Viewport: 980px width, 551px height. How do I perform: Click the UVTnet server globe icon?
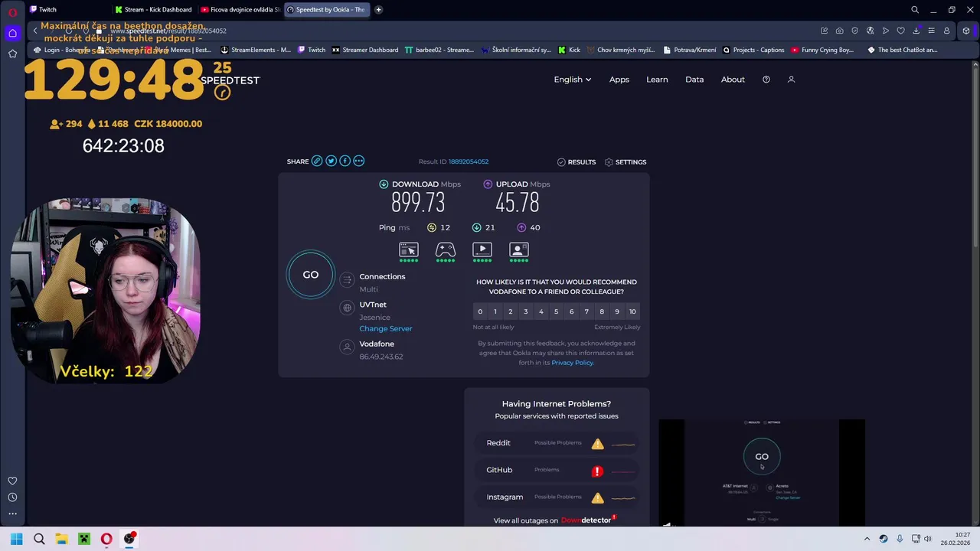pyautogui.click(x=347, y=308)
